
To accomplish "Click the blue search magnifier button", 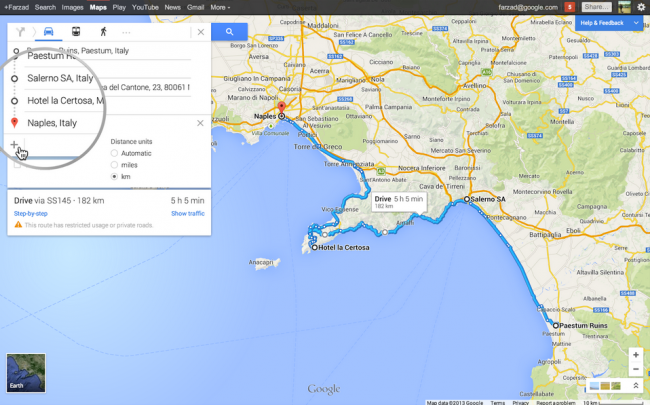I will [x=229, y=32].
